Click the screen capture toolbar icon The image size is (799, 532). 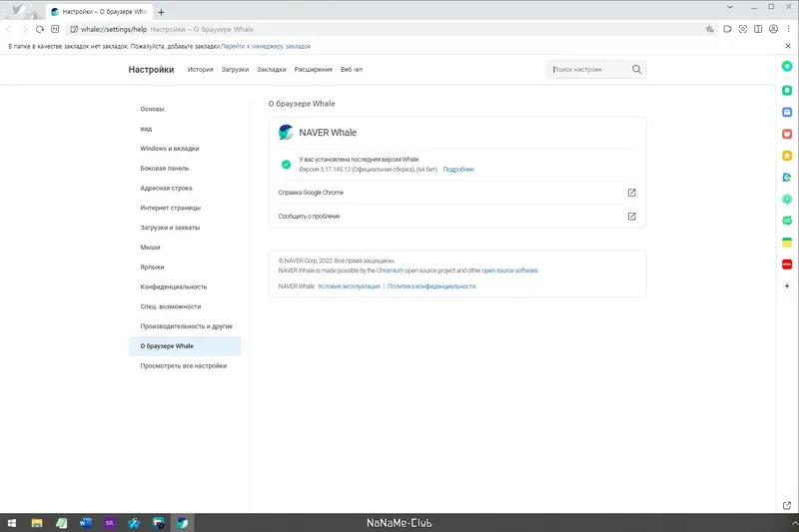coord(743,29)
